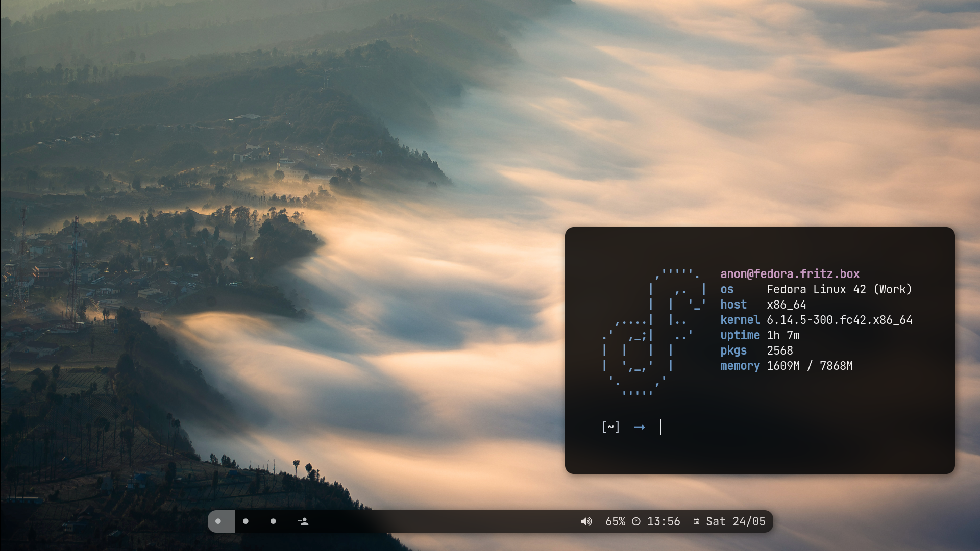Click the Sat 24/05 date
Image resolution: width=980 pixels, height=551 pixels.
pyautogui.click(x=736, y=521)
